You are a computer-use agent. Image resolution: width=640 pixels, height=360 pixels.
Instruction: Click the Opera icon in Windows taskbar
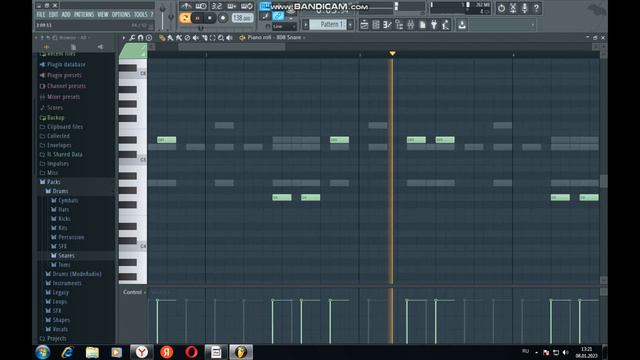click(x=191, y=352)
